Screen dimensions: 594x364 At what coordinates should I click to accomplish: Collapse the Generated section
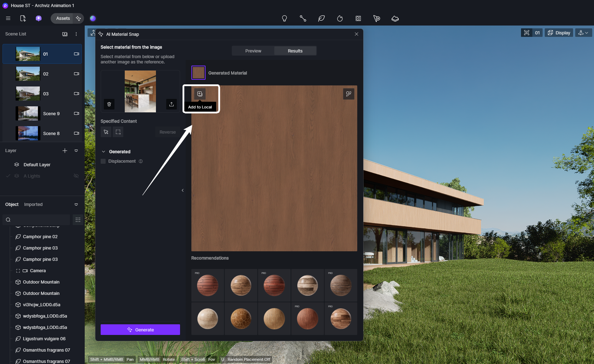pos(103,152)
